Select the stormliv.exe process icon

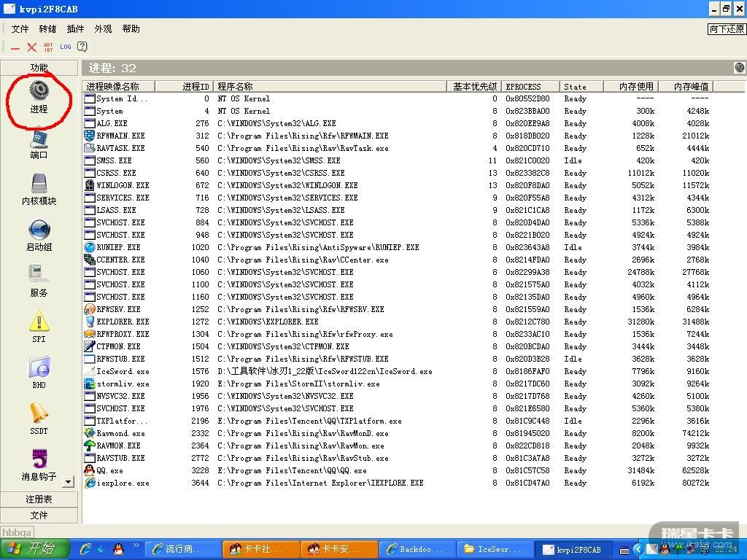[x=89, y=384]
